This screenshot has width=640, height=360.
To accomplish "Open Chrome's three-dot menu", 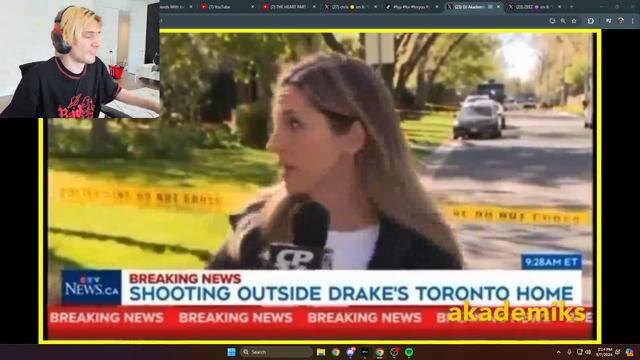I will 633,21.
